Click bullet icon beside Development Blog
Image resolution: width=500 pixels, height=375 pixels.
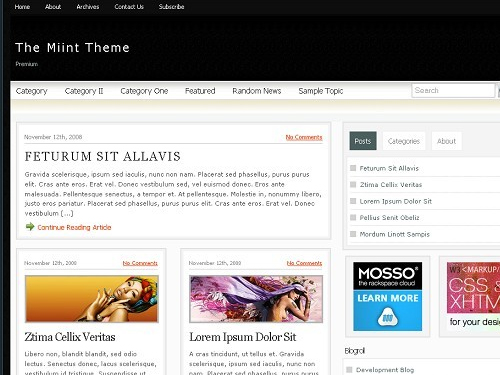tap(349, 369)
